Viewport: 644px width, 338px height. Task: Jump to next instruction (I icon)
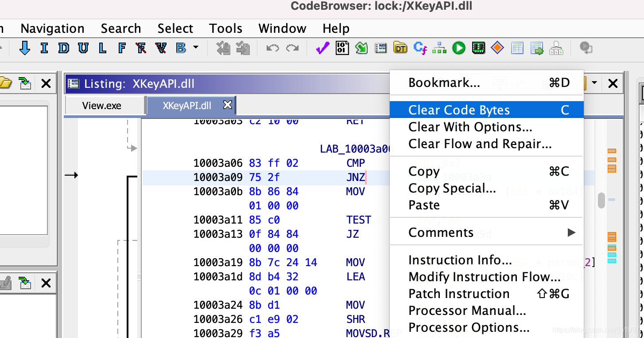click(x=44, y=48)
